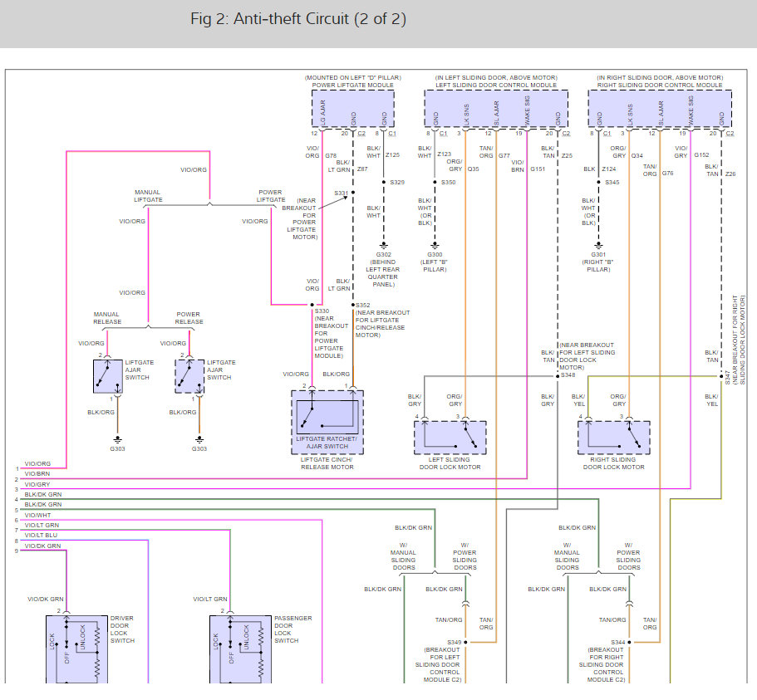Click the VIO/LT BLU label on wire 8

click(41, 535)
